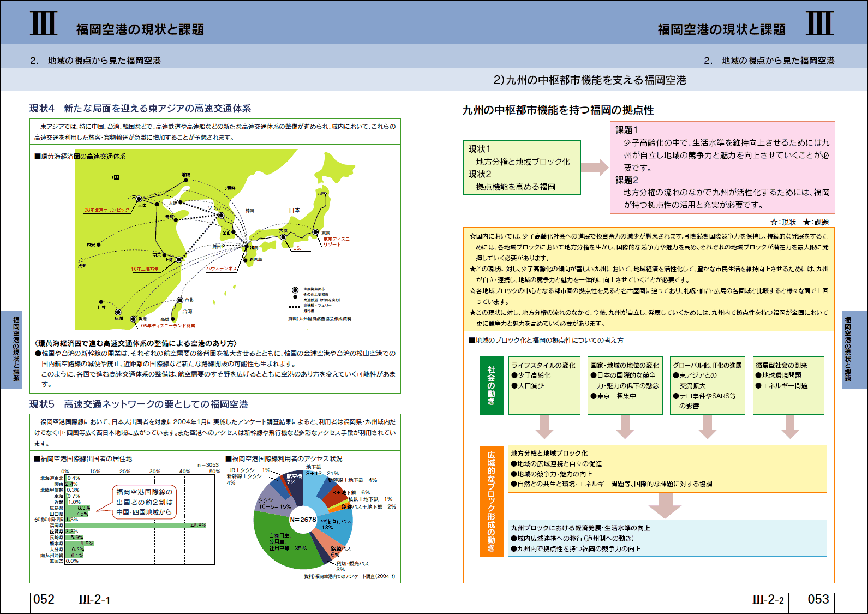Image resolution: width=868 pixels, height=614 pixels.
Task: Select the map title 環黄海経済圏の高速交通体系
Action: [80, 157]
